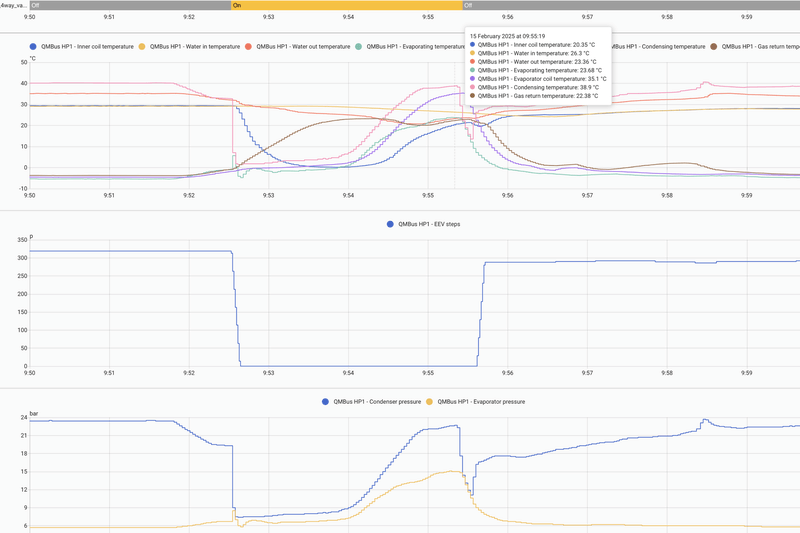
Task: Toggle the Water out temperature legend entry
Action: [x=298, y=46]
